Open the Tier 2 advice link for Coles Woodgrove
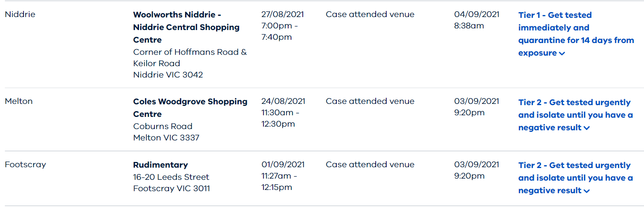Screen dimensions: 644x207 [576, 115]
